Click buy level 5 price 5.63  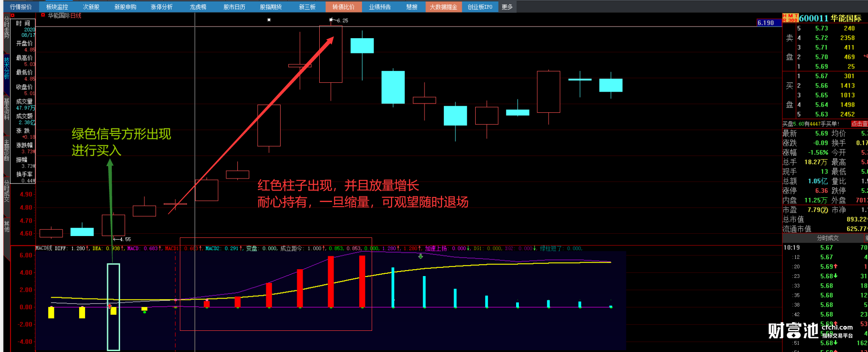coord(821,114)
